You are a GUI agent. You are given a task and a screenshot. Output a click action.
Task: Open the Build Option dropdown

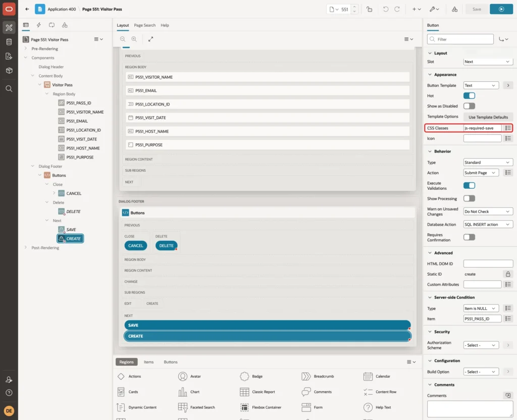[x=481, y=372]
